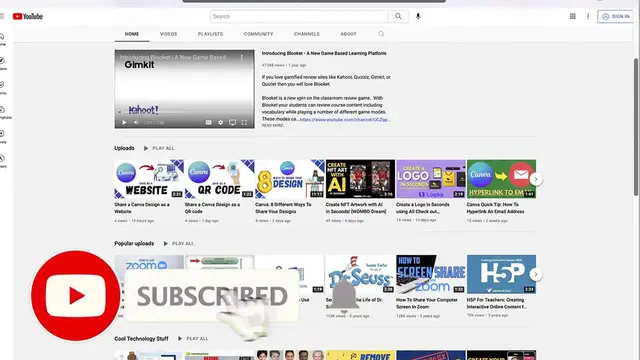Play all Uploads
The width and height of the screenshot is (640, 360).
159,148
